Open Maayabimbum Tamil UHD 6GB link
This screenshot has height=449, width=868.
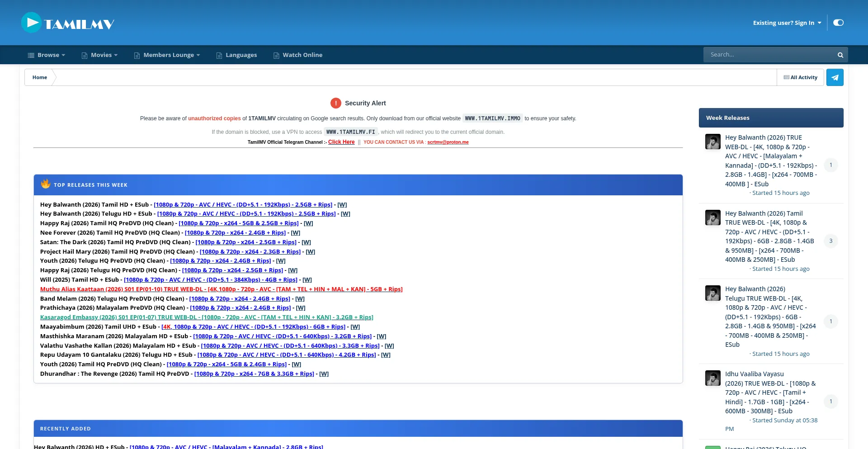click(253, 327)
